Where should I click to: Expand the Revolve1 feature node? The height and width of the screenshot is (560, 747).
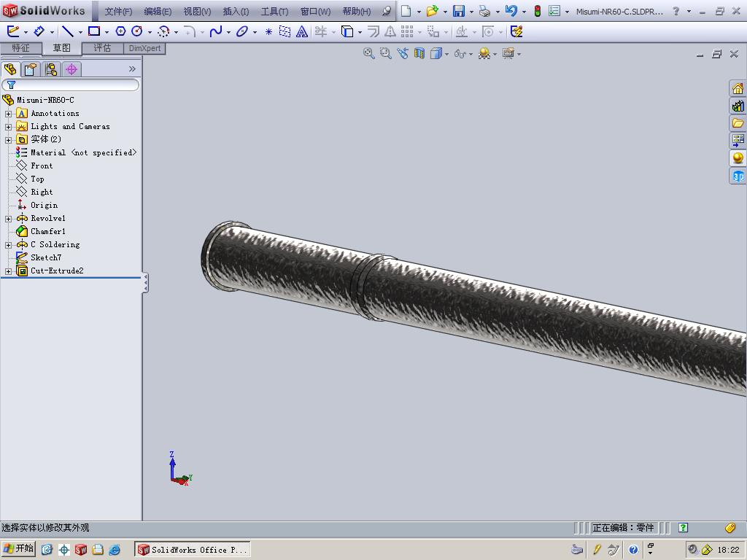[x=8, y=219]
